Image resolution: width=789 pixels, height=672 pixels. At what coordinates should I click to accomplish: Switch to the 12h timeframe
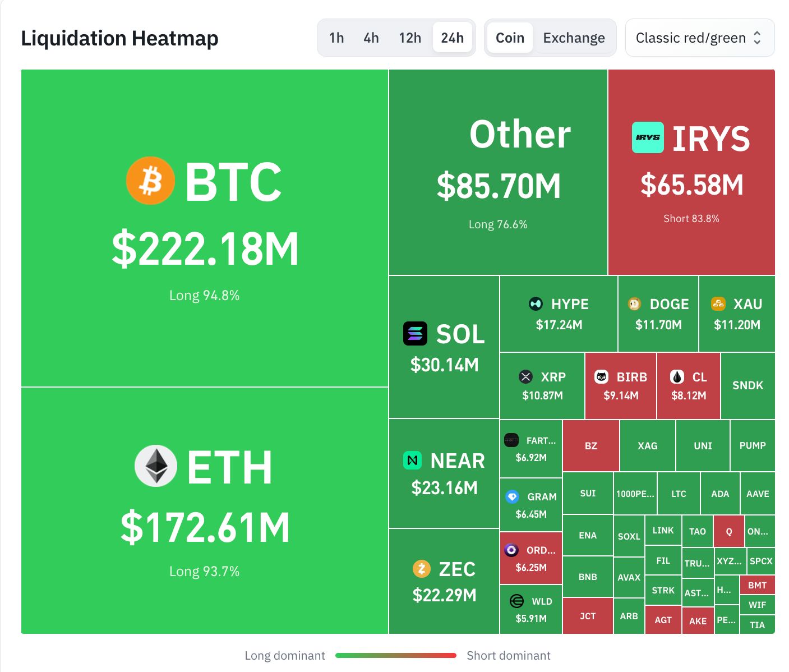410,38
